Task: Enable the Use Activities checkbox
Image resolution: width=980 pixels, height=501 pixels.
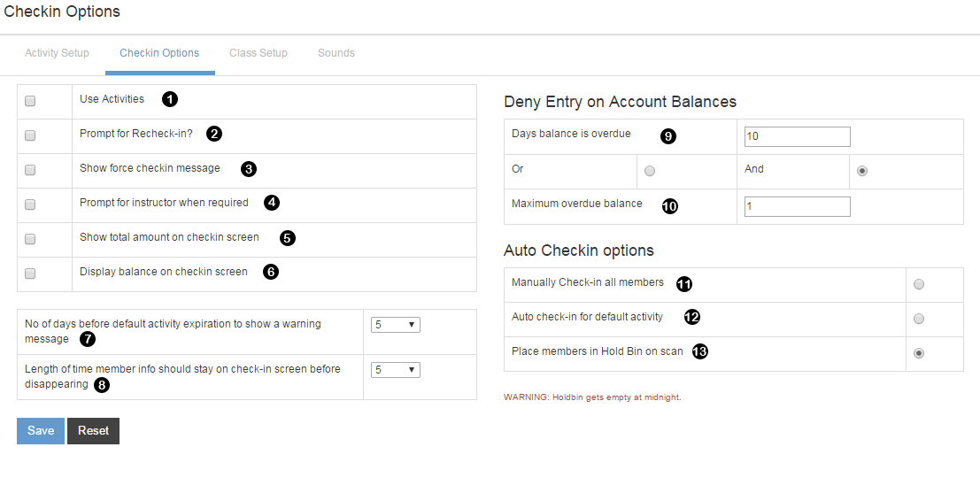Action: coord(30,101)
